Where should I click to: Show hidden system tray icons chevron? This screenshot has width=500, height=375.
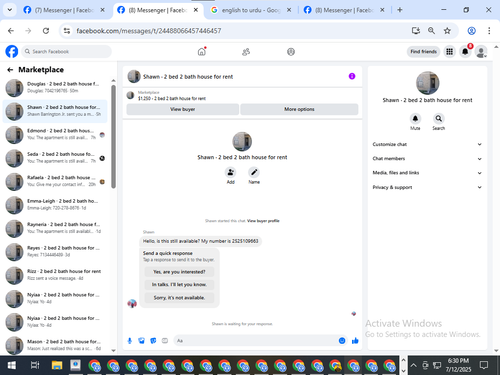413,365
